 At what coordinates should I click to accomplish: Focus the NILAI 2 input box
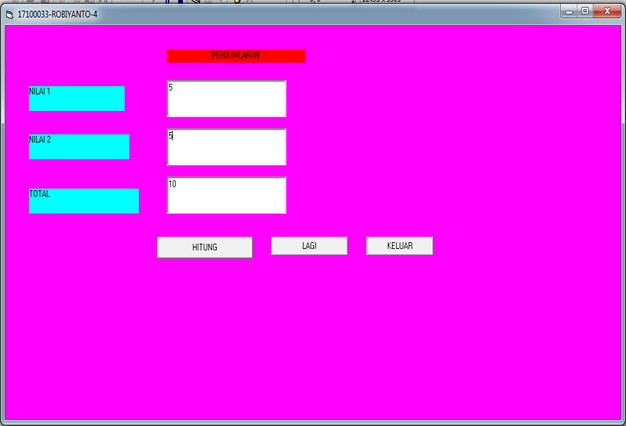pyautogui.click(x=226, y=147)
